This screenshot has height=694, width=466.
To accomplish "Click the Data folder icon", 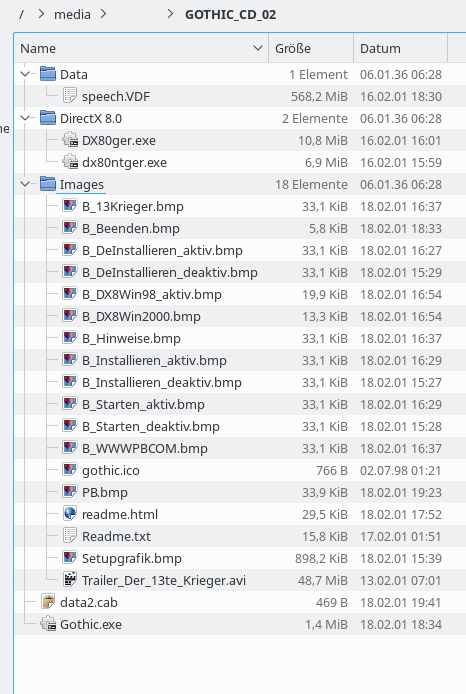I will click(x=48, y=74).
